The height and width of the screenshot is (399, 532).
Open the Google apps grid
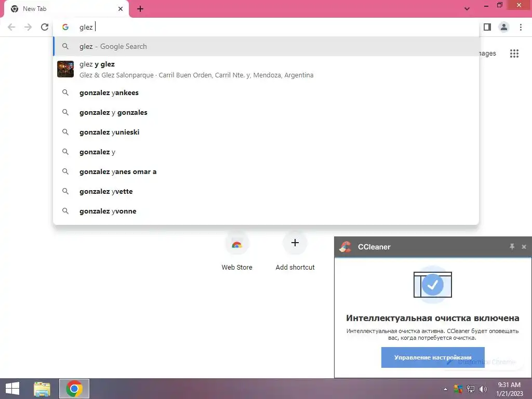coord(514,54)
